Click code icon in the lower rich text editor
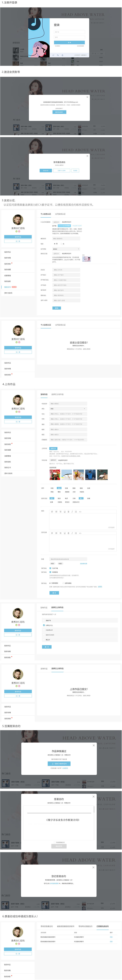 click(80, 533)
